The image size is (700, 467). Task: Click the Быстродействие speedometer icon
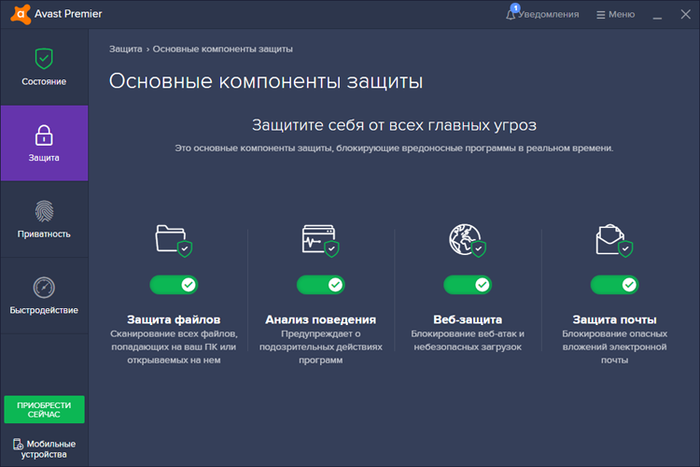[x=44, y=288]
